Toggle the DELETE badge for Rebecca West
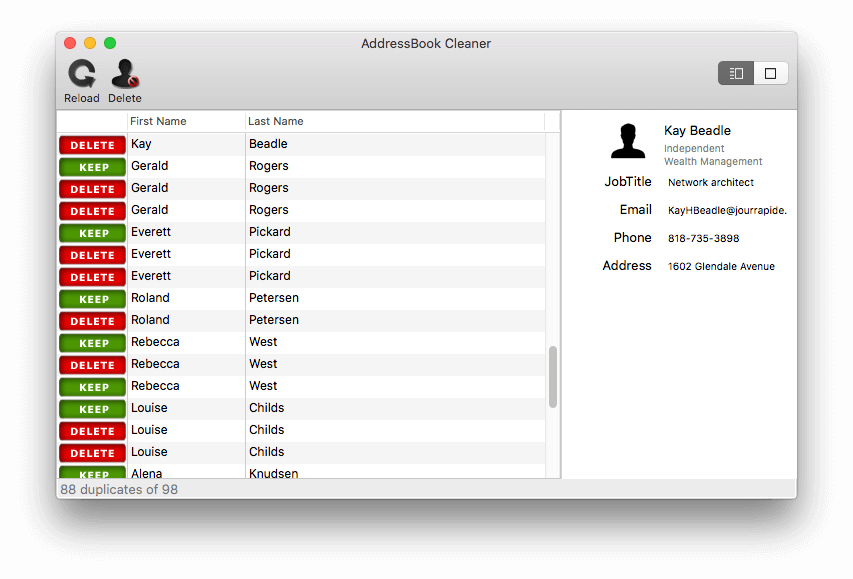Viewport: 853px width, 579px height. click(x=92, y=365)
